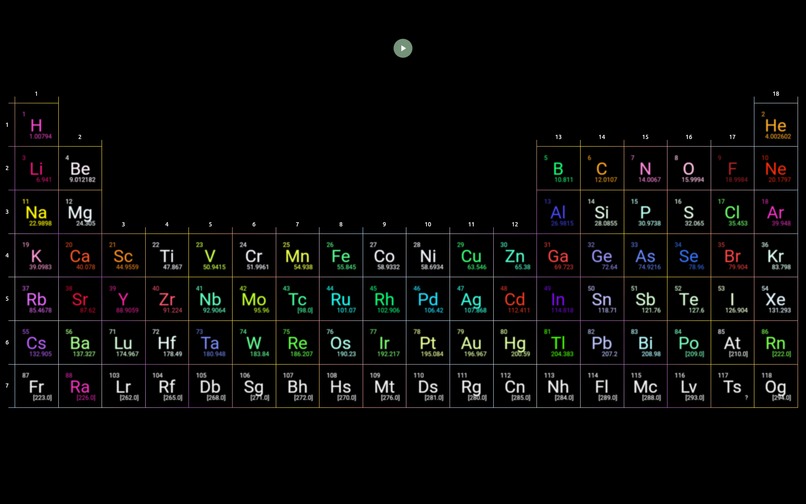Open the Manganese (Mn) cell
This screenshot has width=806, height=504.
click(x=297, y=256)
